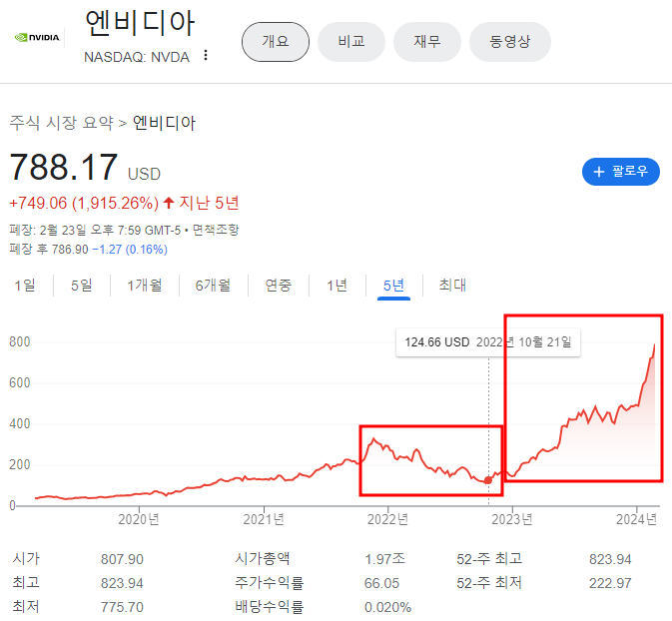Click the 주가수익률 value 66.05
Viewport: 672px width, 621px height.
381,583
